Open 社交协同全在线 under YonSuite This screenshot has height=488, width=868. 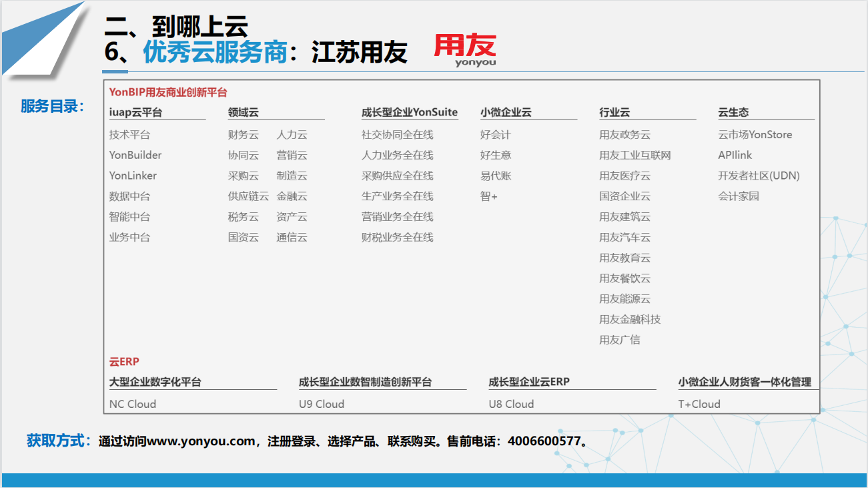point(397,135)
